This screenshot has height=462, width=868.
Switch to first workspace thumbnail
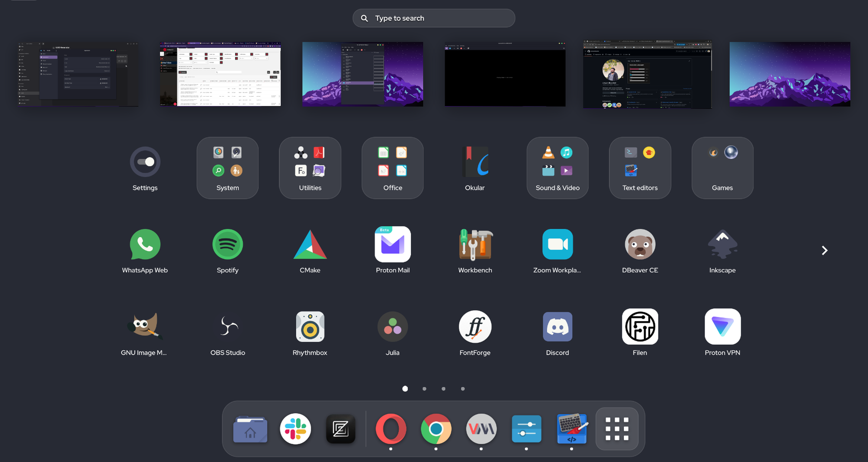pos(78,74)
